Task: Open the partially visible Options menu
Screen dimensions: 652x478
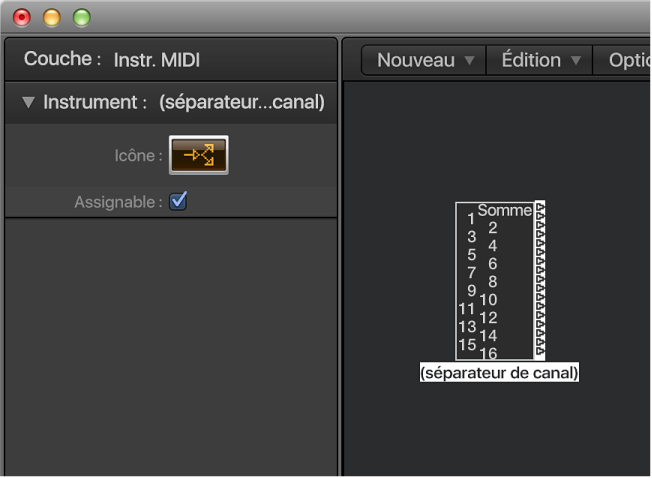Action: coord(628,61)
